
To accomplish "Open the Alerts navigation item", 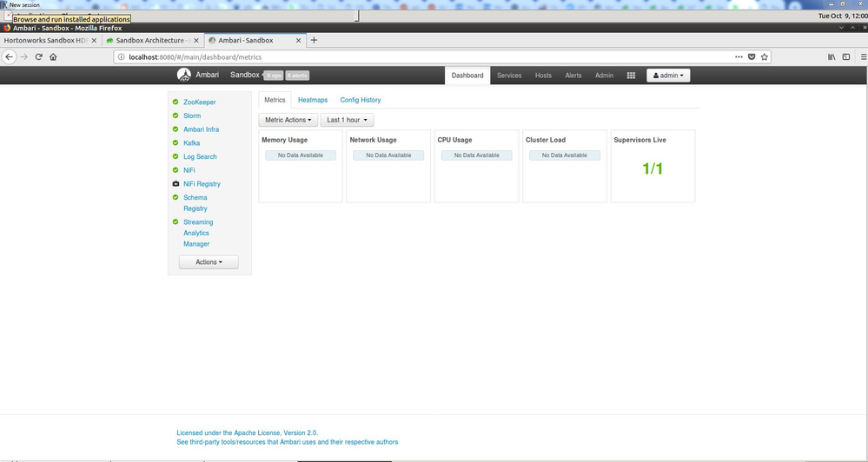I will (x=573, y=76).
